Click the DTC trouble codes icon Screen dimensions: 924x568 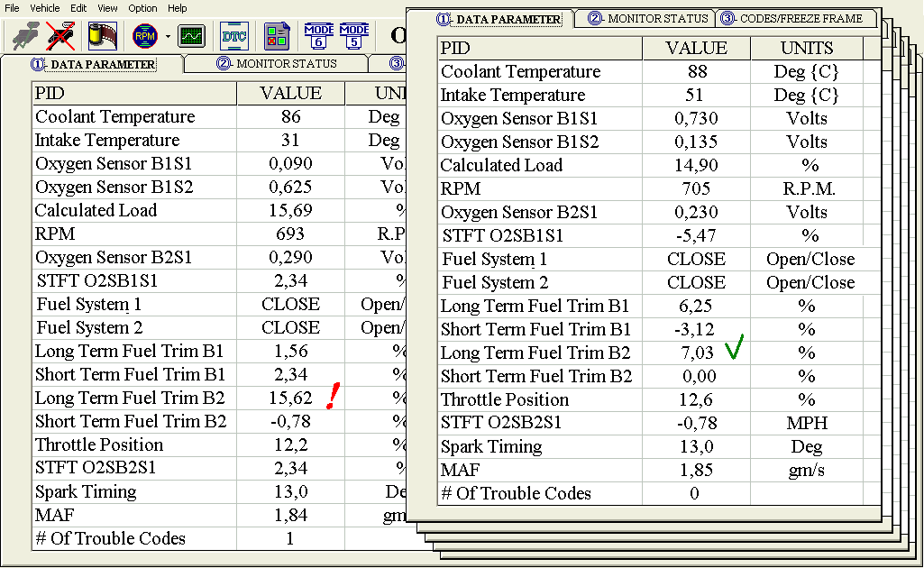234,36
